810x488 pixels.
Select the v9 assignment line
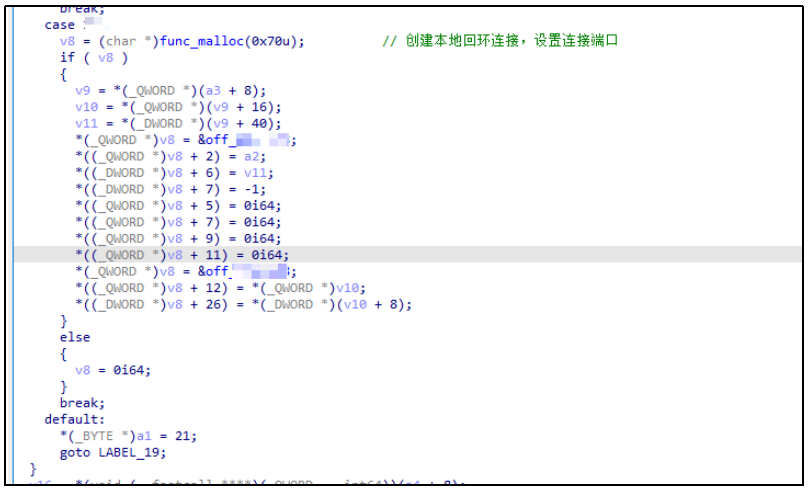168,90
